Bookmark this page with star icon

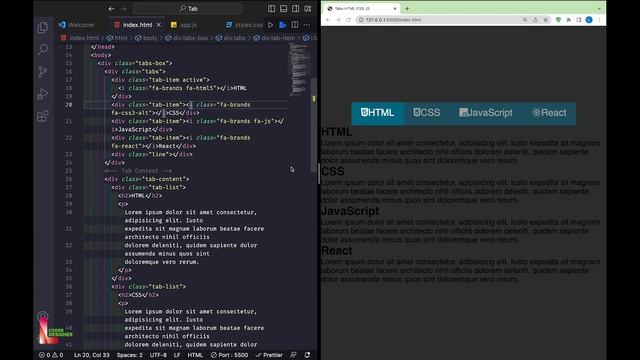click(x=546, y=20)
